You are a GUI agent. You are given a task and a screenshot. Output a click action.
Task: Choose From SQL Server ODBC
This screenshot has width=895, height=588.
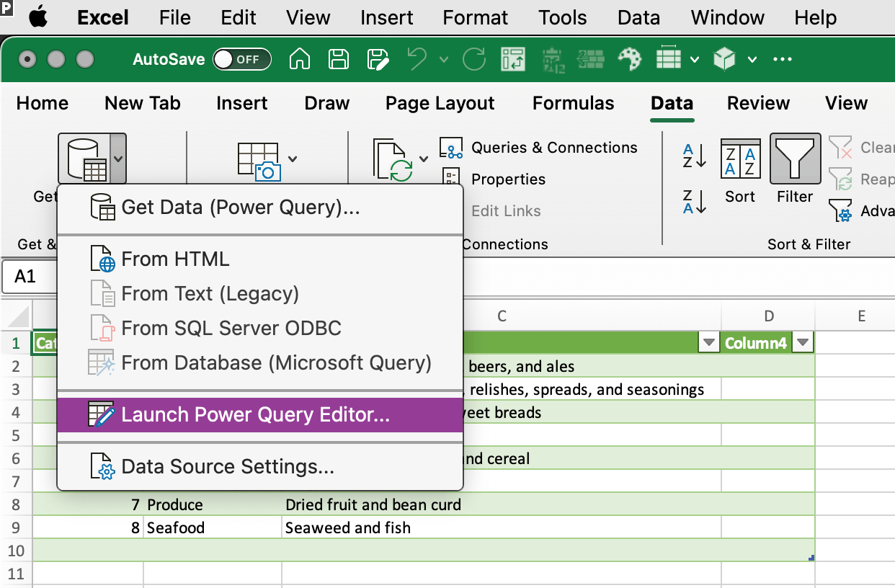[x=259, y=329]
